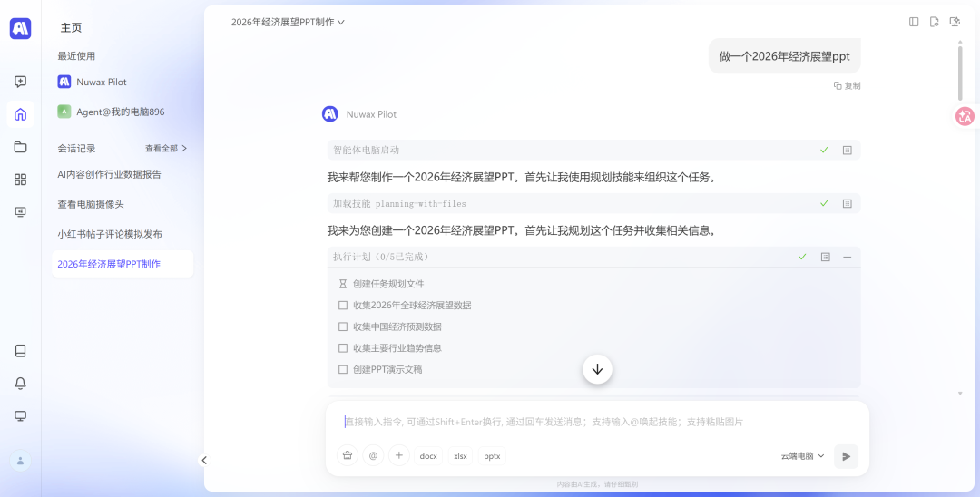Copy the user message via 复制
980x497 pixels.
point(848,85)
